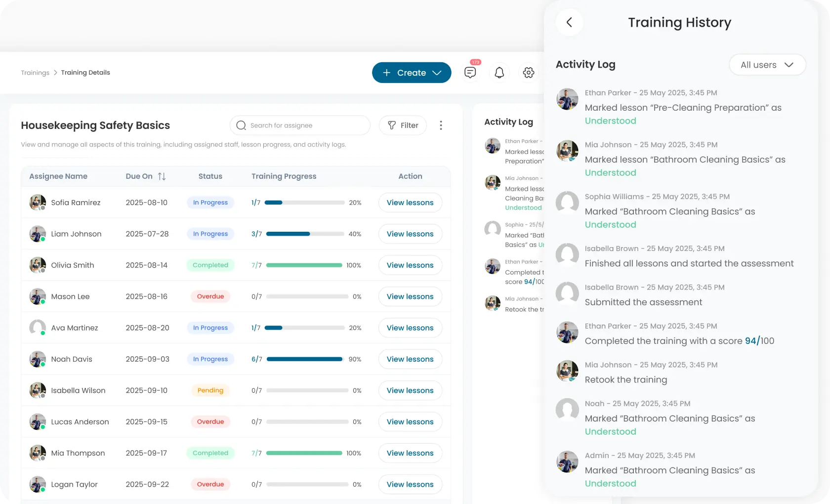Click Olivia Smith's training progress bar

(x=304, y=265)
